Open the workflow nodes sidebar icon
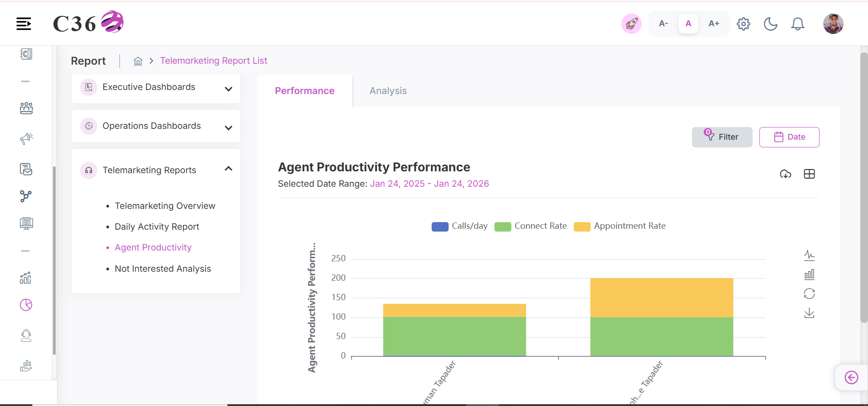 coord(26,196)
